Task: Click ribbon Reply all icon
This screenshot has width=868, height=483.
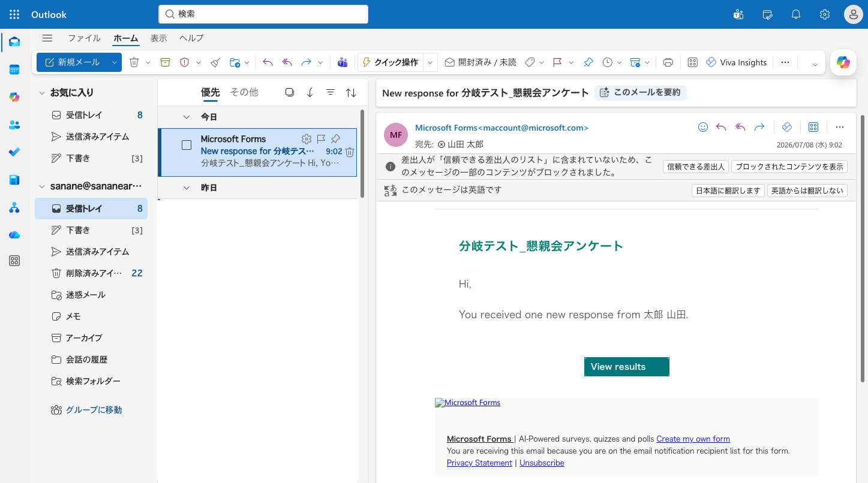Action: point(287,62)
